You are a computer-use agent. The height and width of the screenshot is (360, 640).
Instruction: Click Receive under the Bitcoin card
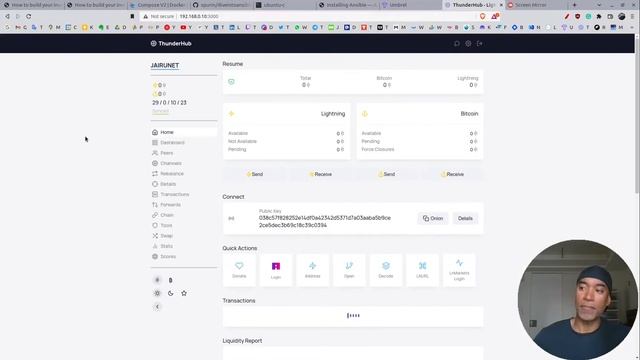pyautogui.click(x=452, y=174)
